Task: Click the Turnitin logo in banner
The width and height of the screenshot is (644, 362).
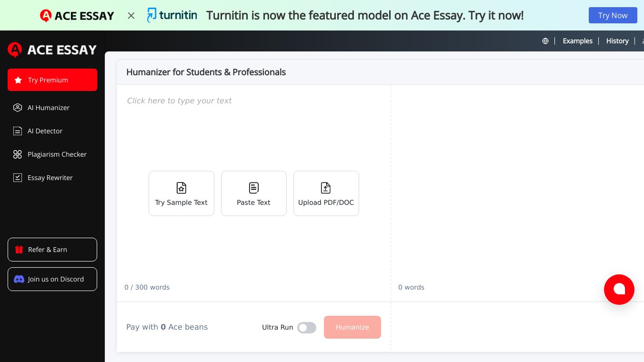Action: [172, 15]
